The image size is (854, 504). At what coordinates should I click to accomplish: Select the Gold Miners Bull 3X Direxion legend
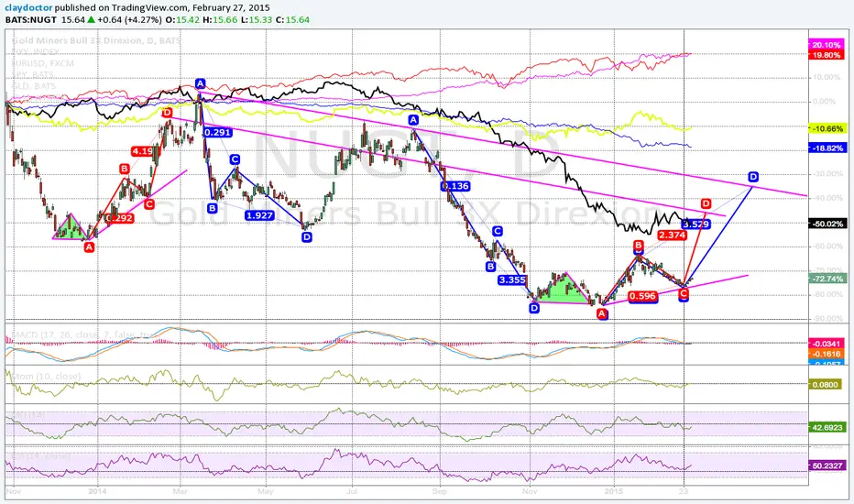tap(96, 40)
